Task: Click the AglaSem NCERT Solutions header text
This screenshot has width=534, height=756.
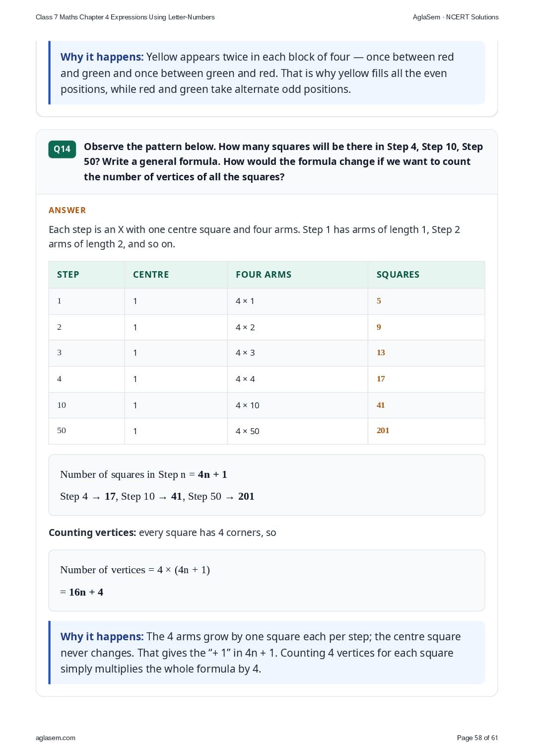Action: [456, 17]
